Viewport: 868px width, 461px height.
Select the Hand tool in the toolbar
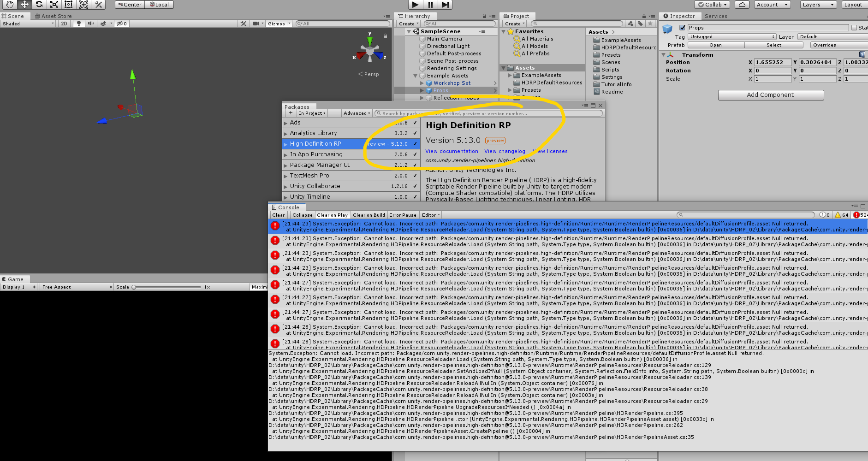(x=10, y=5)
